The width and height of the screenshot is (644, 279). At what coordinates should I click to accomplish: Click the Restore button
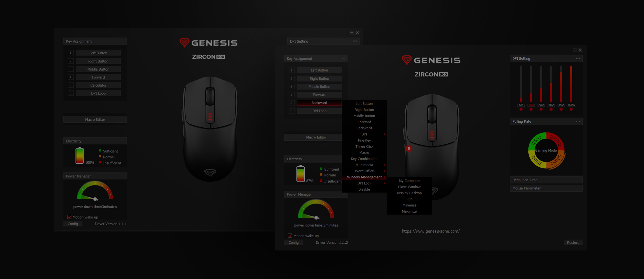tap(573, 242)
